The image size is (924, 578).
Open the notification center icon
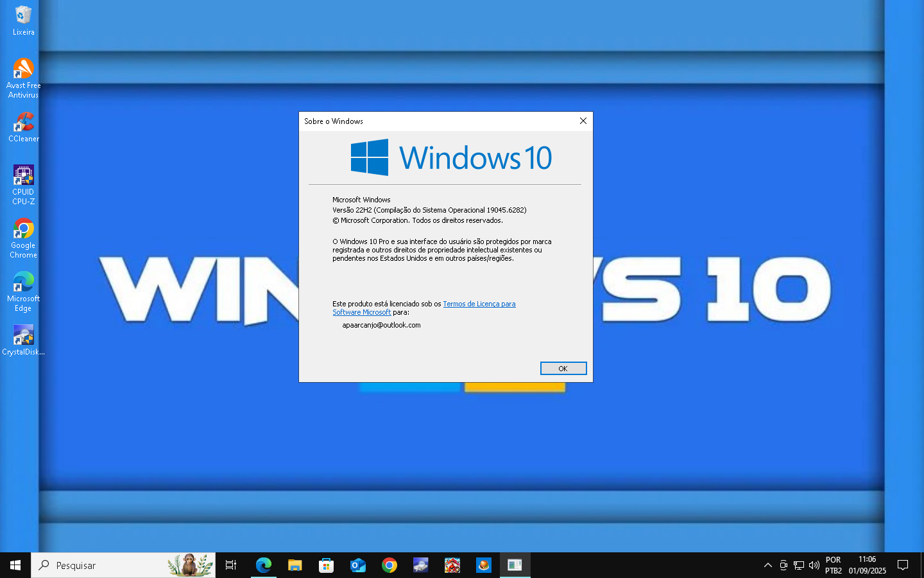(903, 565)
